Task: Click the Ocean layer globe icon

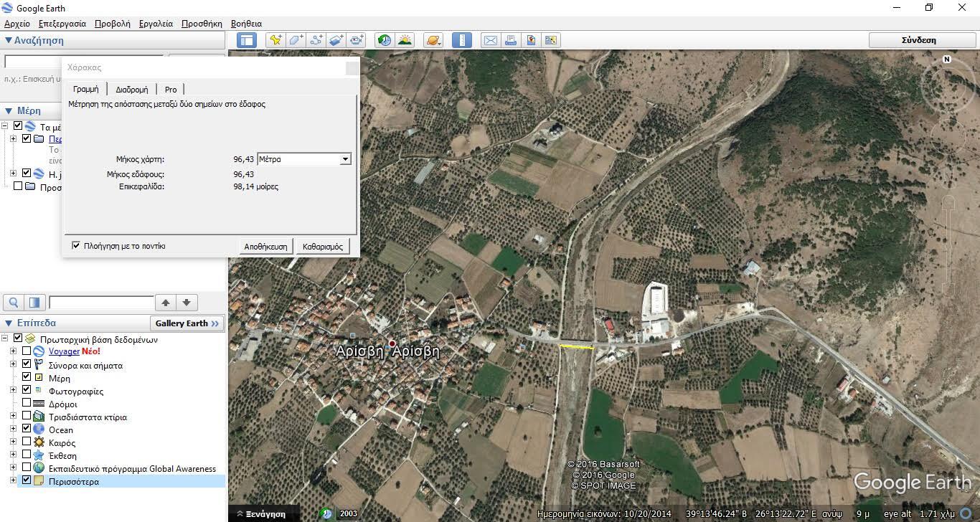Action: point(39,430)
